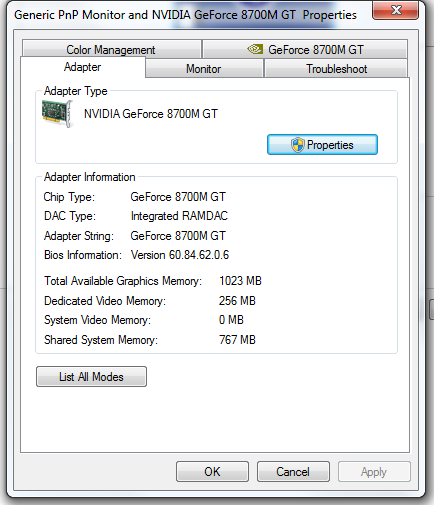
Task: Click the Adapter String label
Action: pos(79,236)
